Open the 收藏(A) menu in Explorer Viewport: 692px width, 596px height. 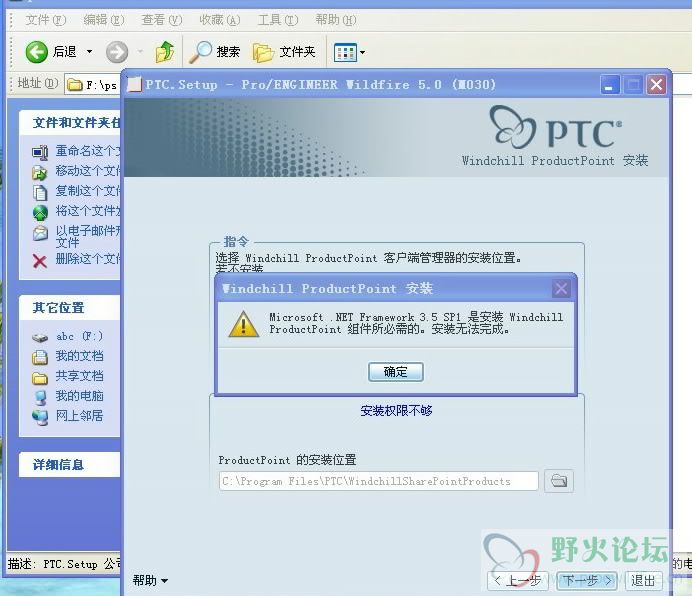[219, 20]
